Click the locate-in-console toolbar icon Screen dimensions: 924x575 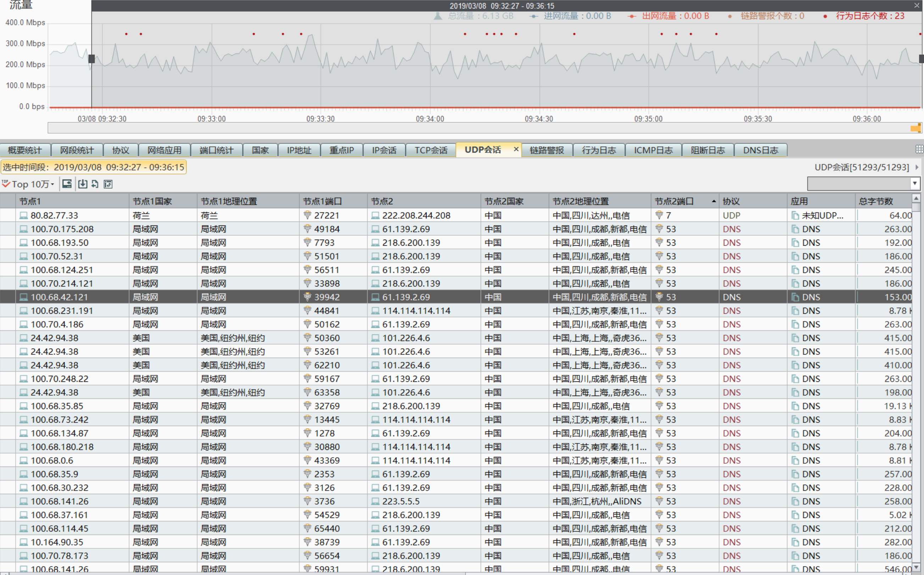[67, 184]
